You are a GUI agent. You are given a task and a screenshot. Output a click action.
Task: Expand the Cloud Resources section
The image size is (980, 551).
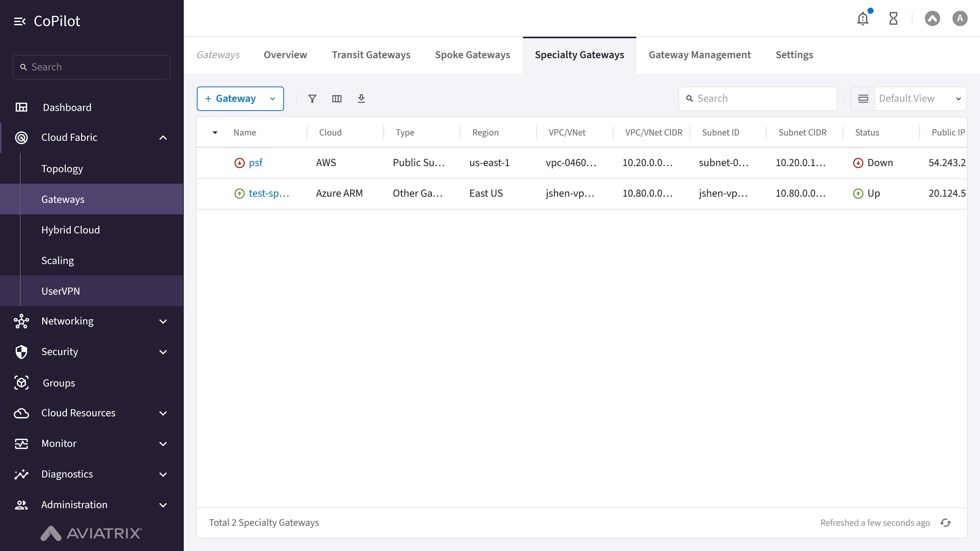click(163, 413)
